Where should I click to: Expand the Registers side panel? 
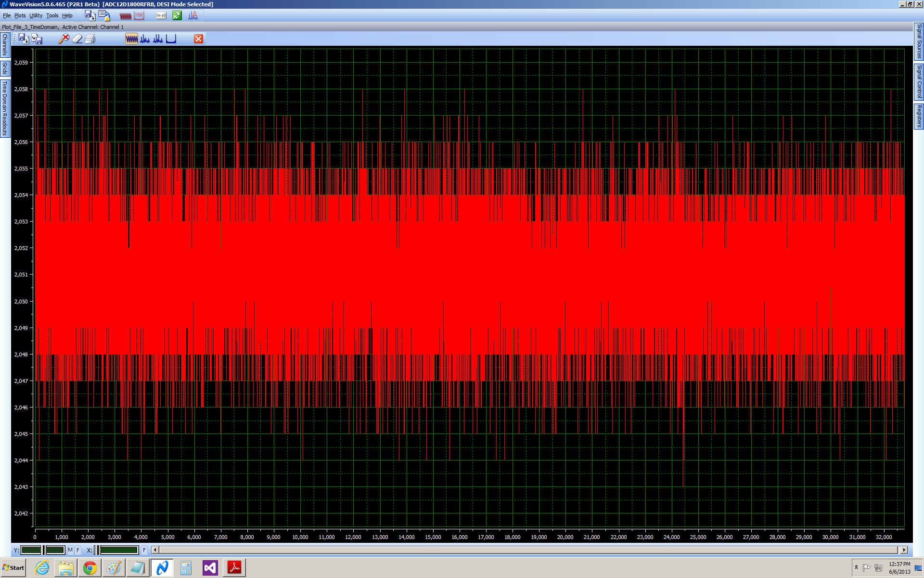pyautogui.click(x=919, y=116)
